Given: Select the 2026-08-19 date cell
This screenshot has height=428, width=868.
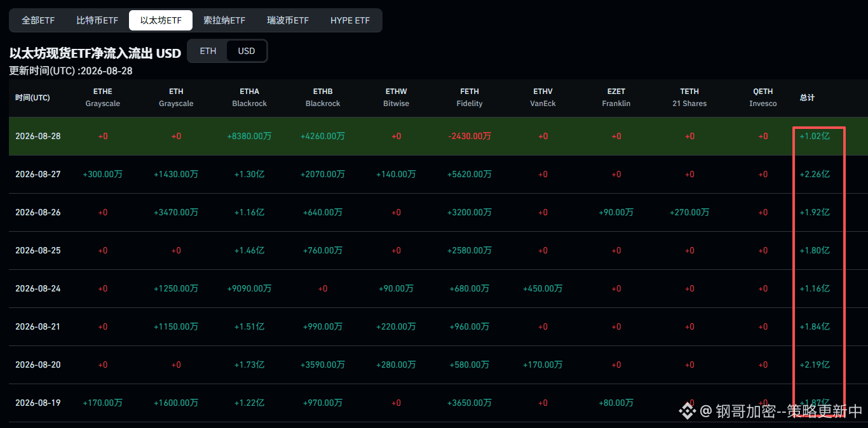Looking at the screenshot, I should pos(38,403).
